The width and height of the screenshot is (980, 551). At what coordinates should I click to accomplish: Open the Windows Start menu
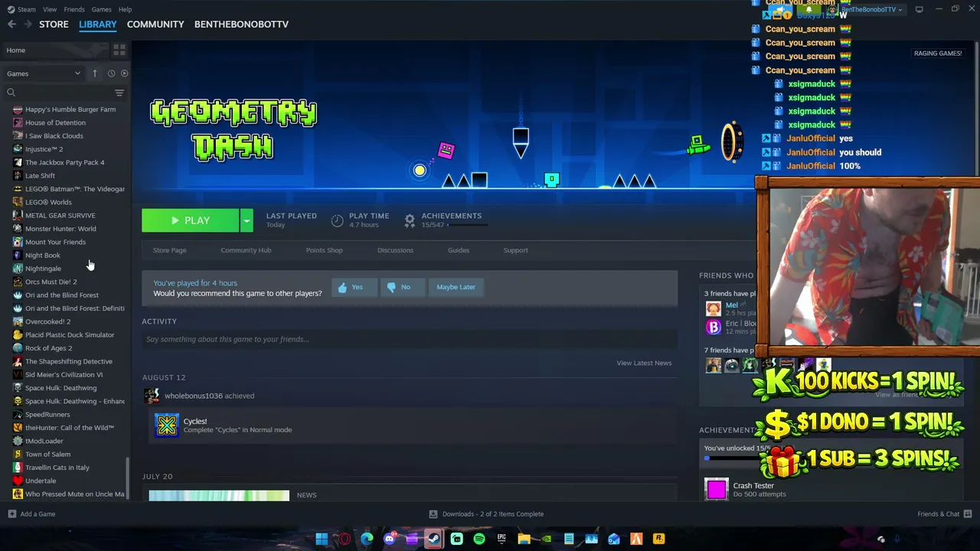(x=322, y=539)
